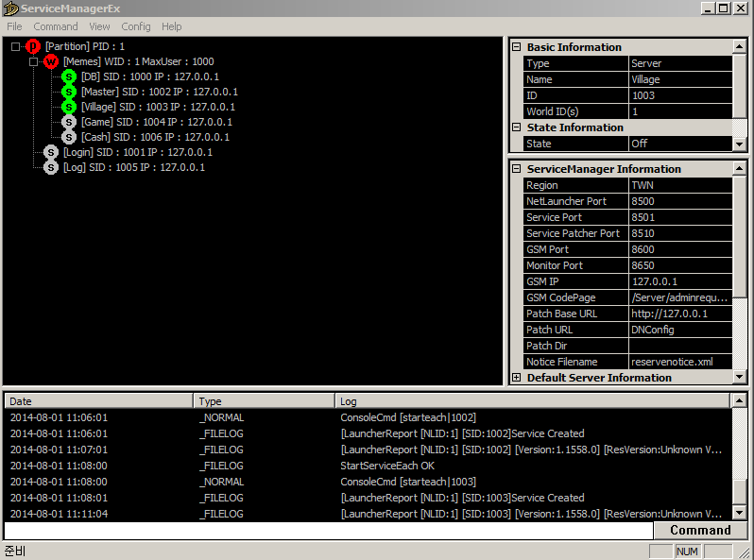Sort log by Date column header
This screenshot has width=754, height=560.
pos(99,401)
